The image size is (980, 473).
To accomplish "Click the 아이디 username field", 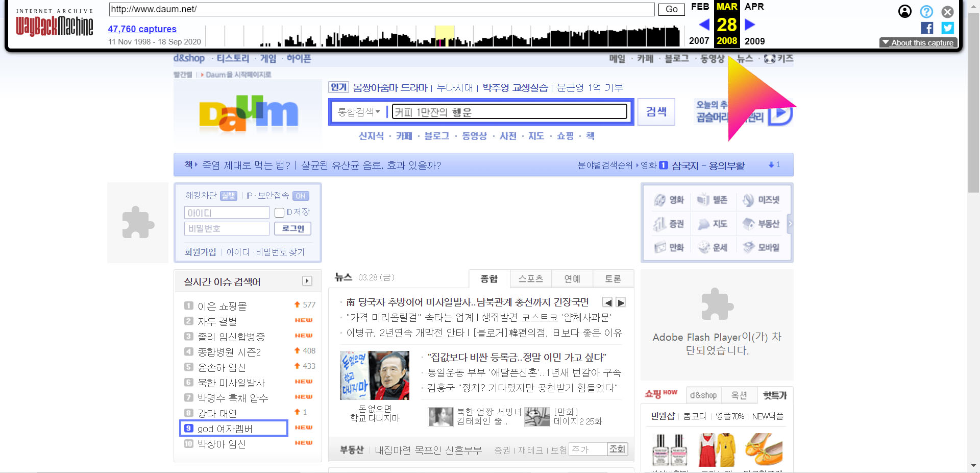I will [x=227, y=212].
